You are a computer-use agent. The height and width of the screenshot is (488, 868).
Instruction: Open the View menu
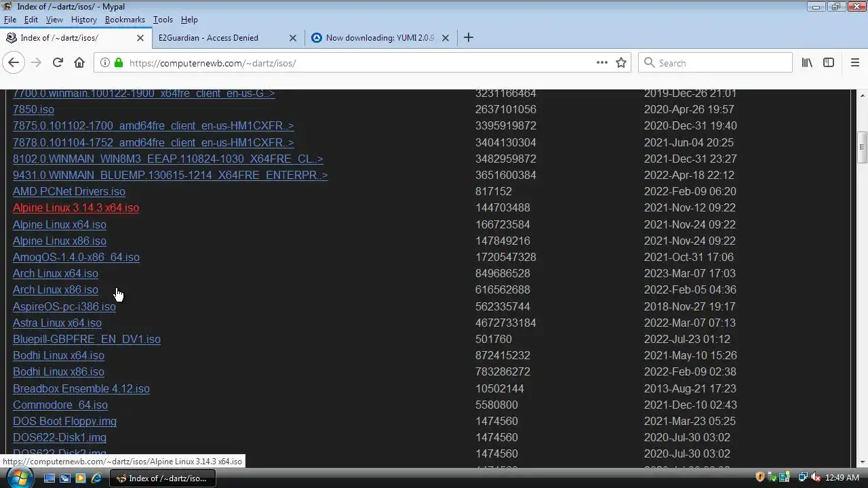tap(54, 20)
